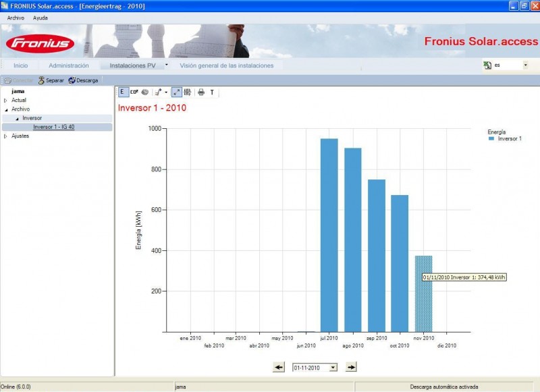Viewport: 540px width, 392px height.
Task: Select the jama installation root
Action: click(18, 91)
